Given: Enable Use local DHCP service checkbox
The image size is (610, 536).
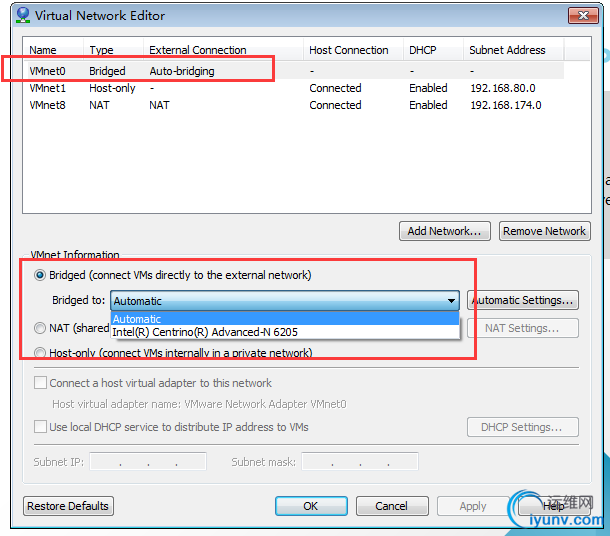Looking at the screenshot, I should [40, 427].
